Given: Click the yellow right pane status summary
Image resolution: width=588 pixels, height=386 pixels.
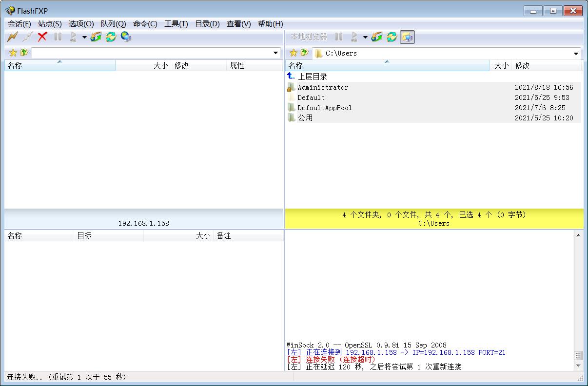Looking at the screenshot, I should coord(434,219).
